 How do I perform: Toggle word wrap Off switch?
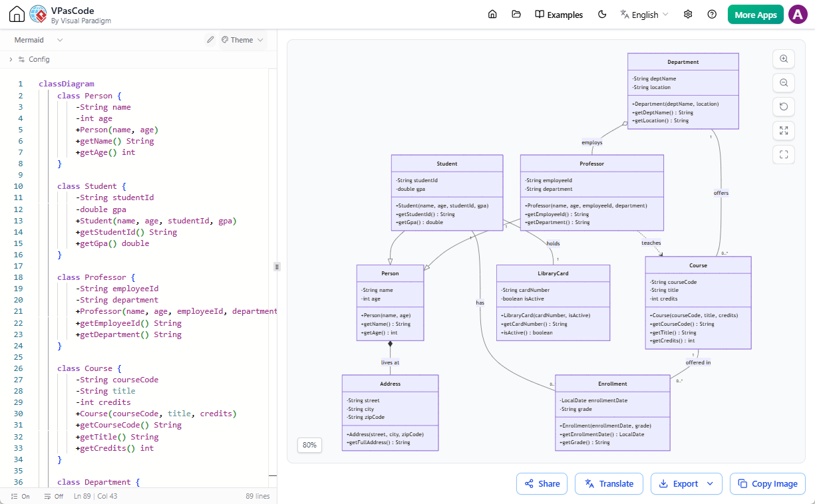click(x=54, y=496)
